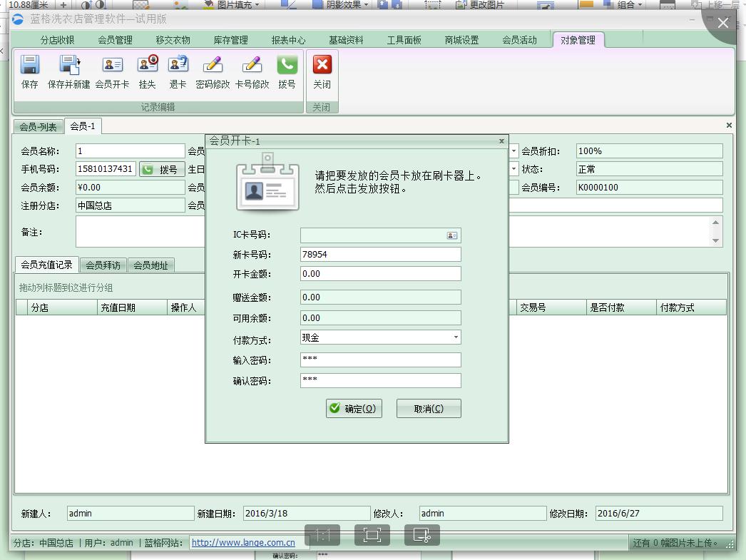The height and width of the screenshot is (560, 746).
Task: Click the 取消(C) cancel button
Action: coord(429,409)
